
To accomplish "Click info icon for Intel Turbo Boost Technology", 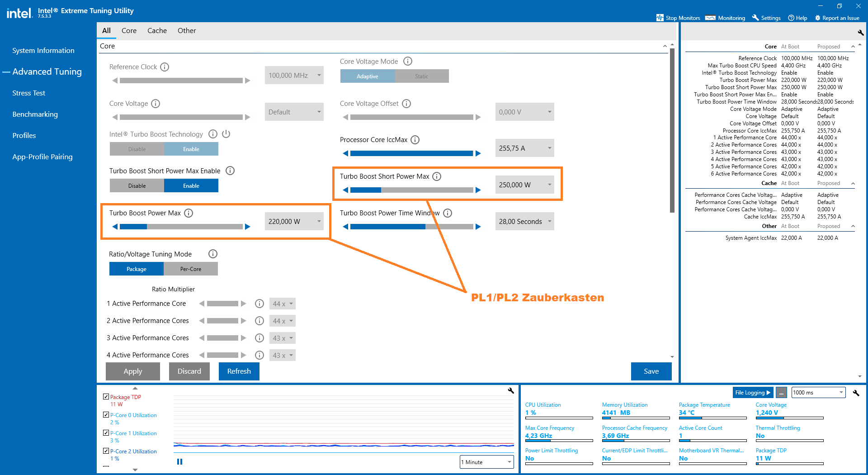I will tap(212, 134).
